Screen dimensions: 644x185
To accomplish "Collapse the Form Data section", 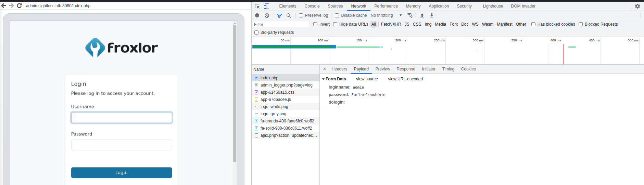I will coord(324,79).
